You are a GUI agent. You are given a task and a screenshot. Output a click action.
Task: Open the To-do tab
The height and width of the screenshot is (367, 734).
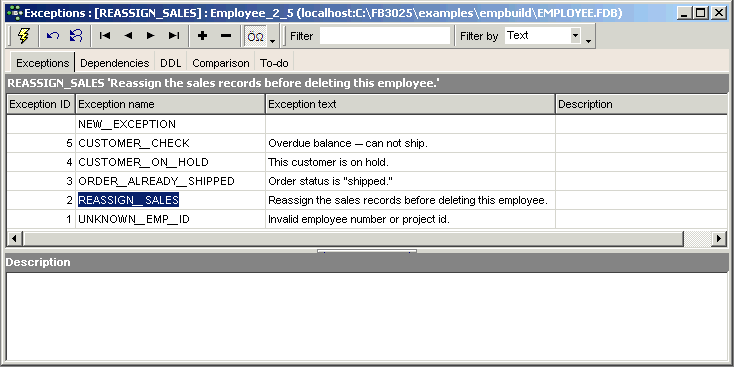pos(274,63)
